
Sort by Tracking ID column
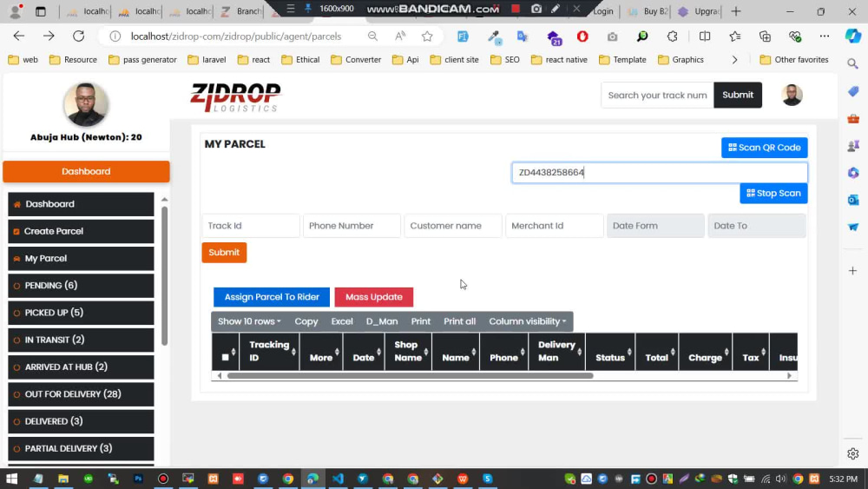click(270, 351)
